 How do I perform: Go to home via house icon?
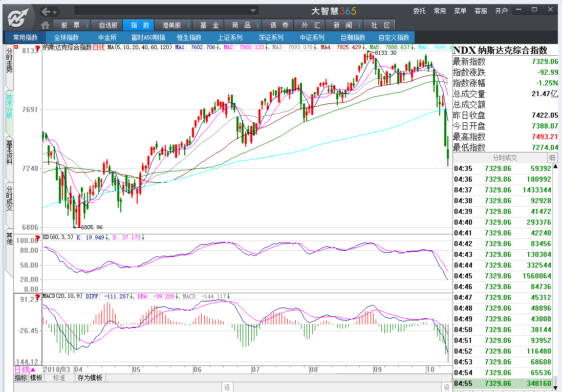point(45,25)
